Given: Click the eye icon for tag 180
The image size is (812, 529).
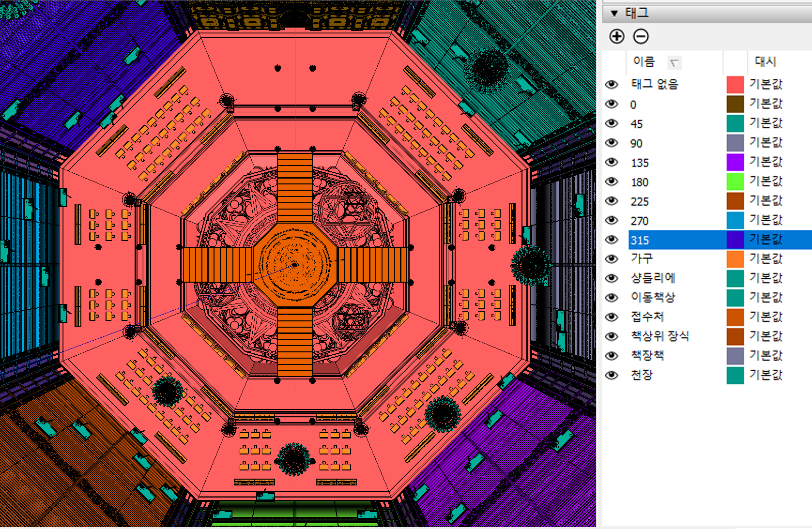Looking at the screenshot, I should [x=612, y=181].
